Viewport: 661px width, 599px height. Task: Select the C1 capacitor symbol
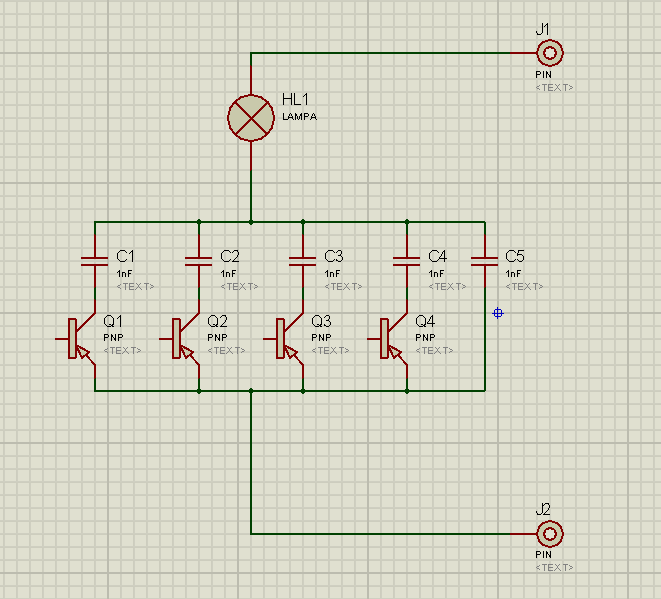(95, 260)
